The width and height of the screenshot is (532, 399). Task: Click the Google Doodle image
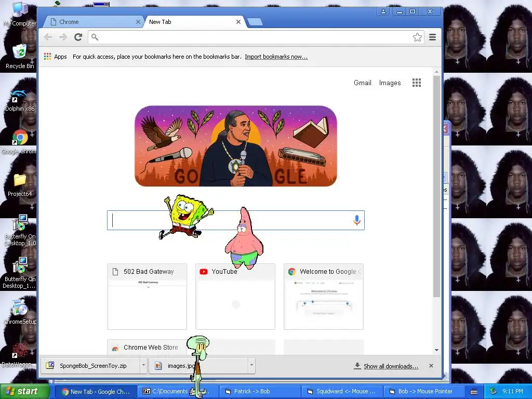(x=236, y=146)
